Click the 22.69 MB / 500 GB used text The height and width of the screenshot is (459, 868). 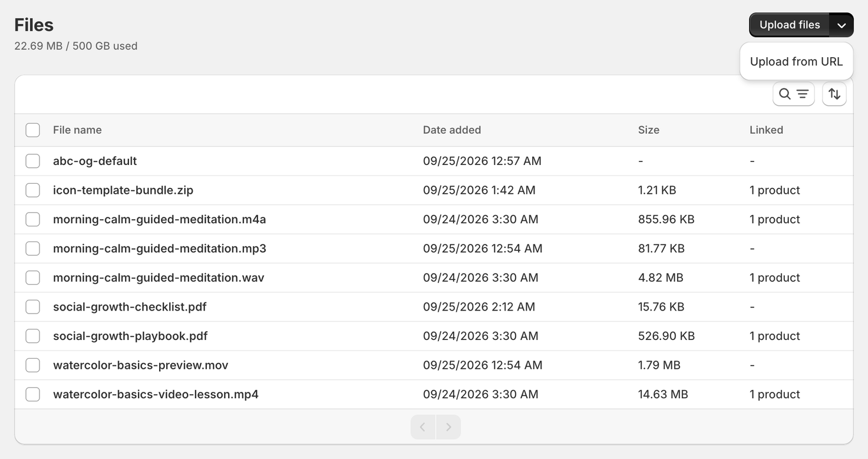(76, 46)
